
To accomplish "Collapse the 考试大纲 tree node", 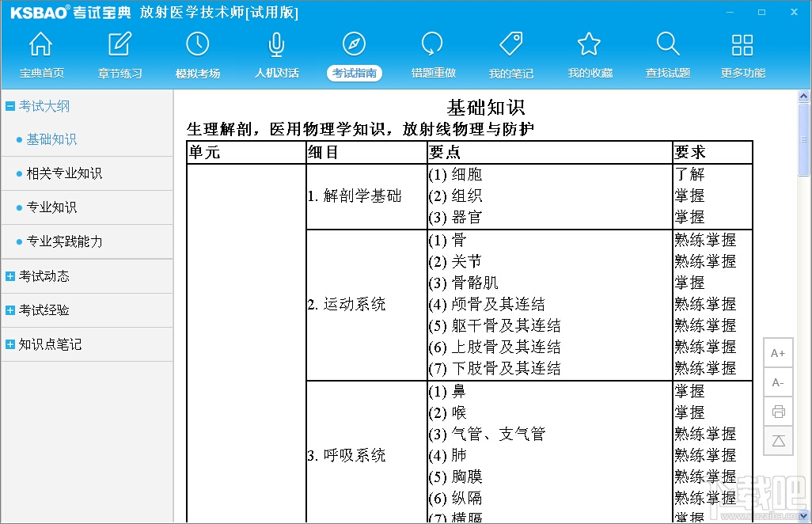I will [9, 106].
